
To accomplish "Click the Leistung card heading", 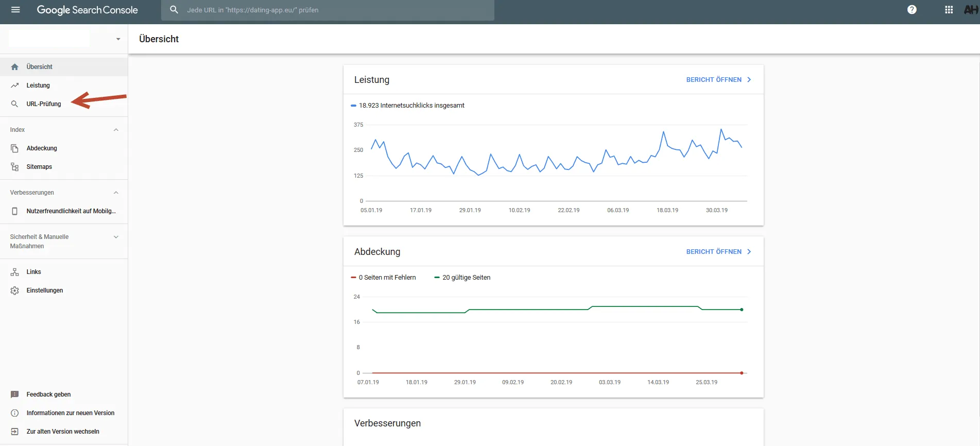I will 372,80.
